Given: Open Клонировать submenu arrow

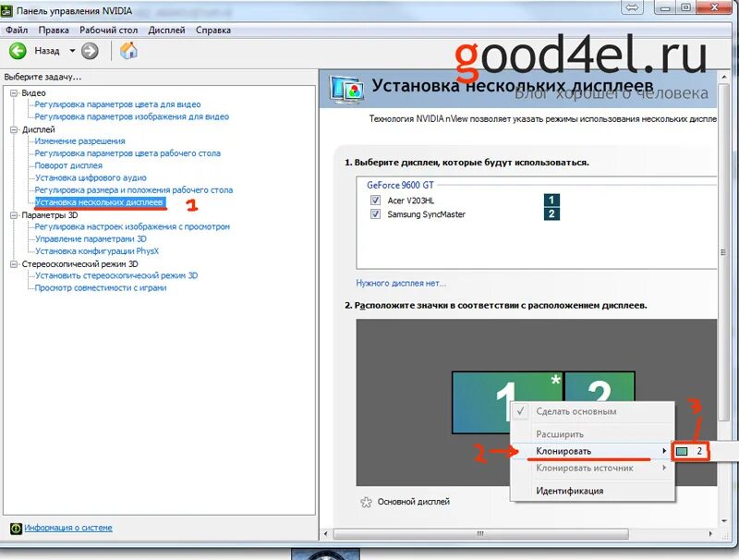Looking at the screenshot, I should (664, 451).
